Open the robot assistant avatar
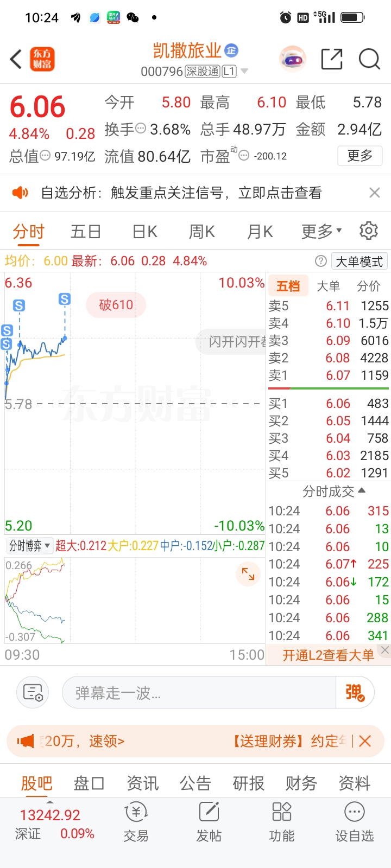Screen dimensions: 391x868 click(x=293, y=59)
